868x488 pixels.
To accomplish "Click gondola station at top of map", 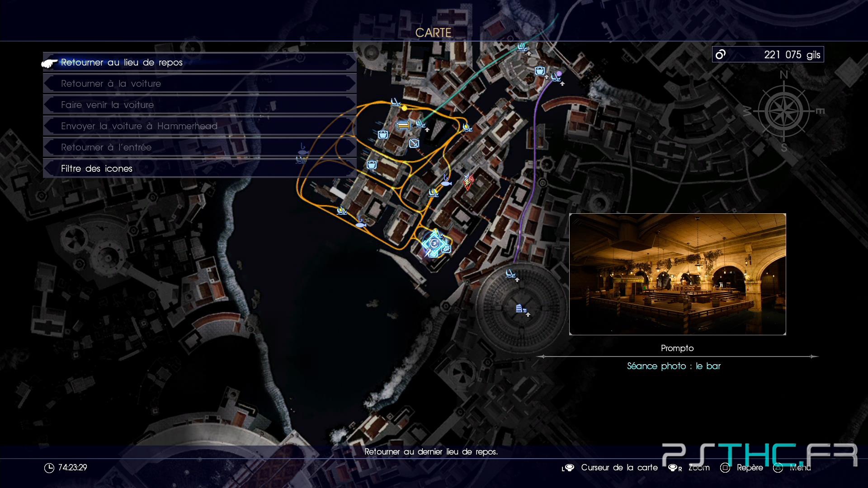I will coord(522,47).
